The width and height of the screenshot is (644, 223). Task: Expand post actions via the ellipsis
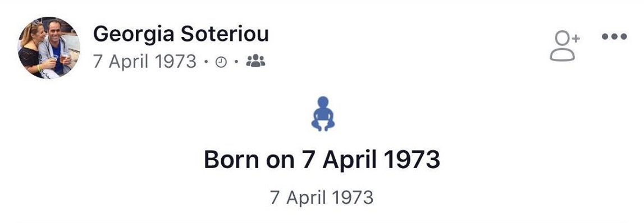(x=614, y=37)
